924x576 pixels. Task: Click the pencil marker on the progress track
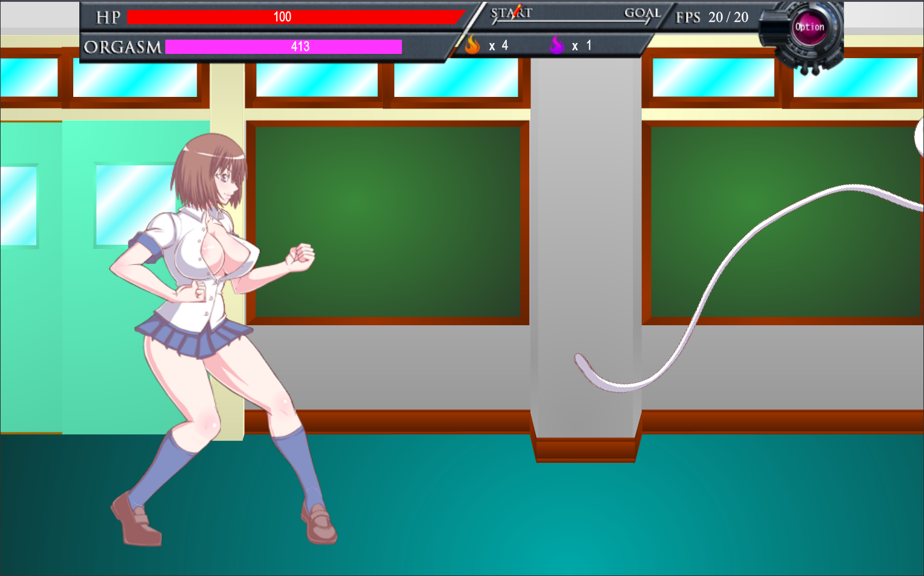(x=516, y=12)
